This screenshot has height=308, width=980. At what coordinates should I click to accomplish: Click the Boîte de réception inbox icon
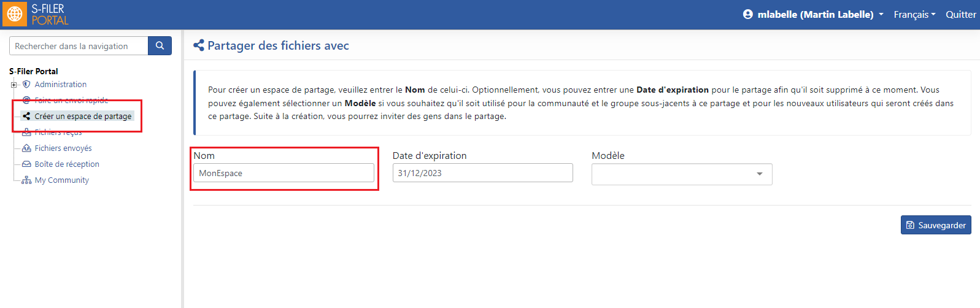pos(26,164)
